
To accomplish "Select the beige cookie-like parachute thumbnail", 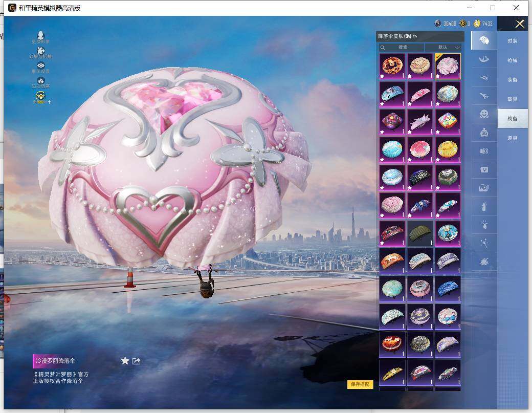I will pos(420,66).
